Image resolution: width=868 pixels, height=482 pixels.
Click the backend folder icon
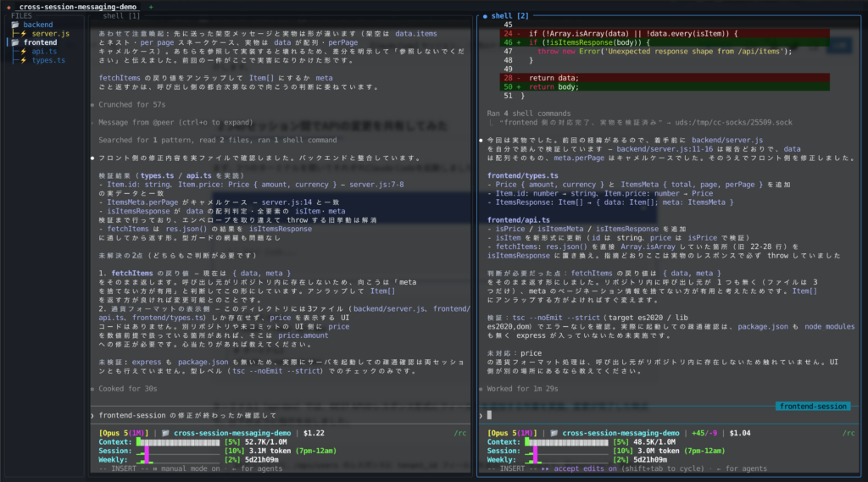(15, 25)
